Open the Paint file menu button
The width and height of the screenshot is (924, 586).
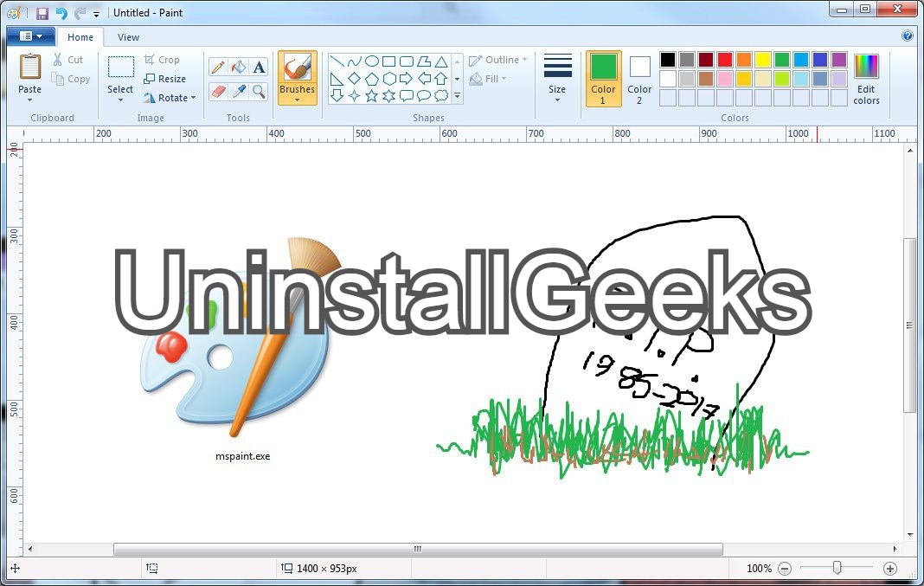click(x=30, y=36)
